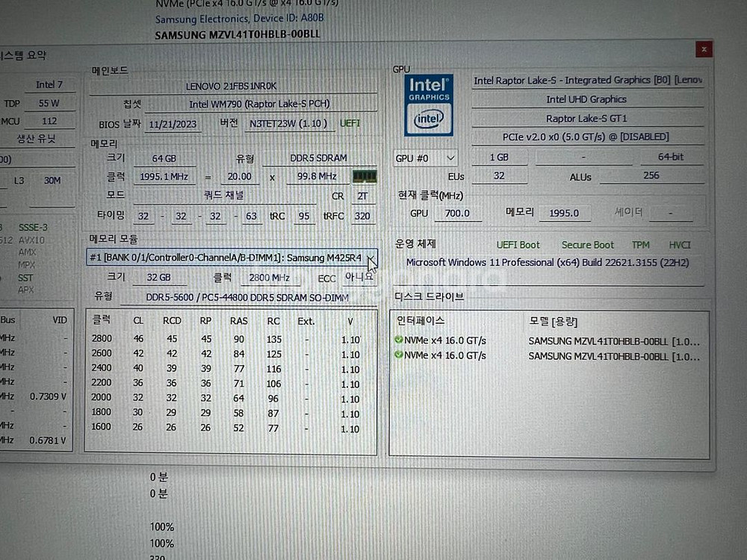Image resolution: width=747 pixels, height=560 pixels.
Task: Click the second NVMe drive status icon
Action: (x=399, y=355)
